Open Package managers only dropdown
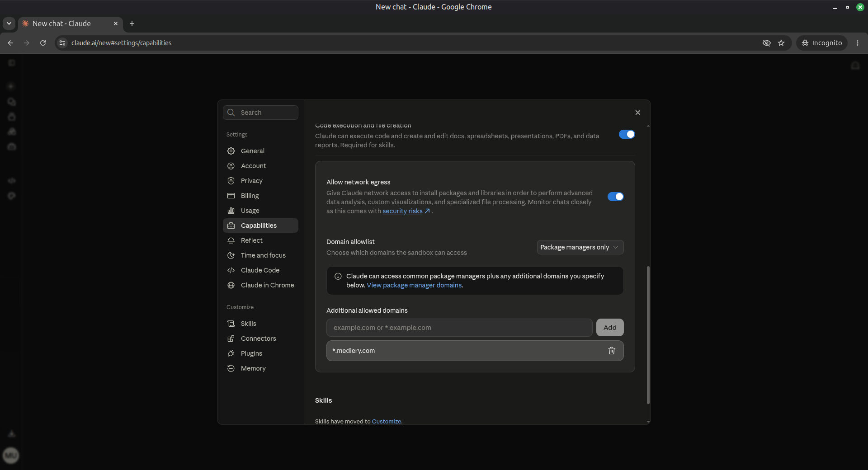The width and height of the screenshot is (868, 470). pyautogui.click(x=580, y=247)
